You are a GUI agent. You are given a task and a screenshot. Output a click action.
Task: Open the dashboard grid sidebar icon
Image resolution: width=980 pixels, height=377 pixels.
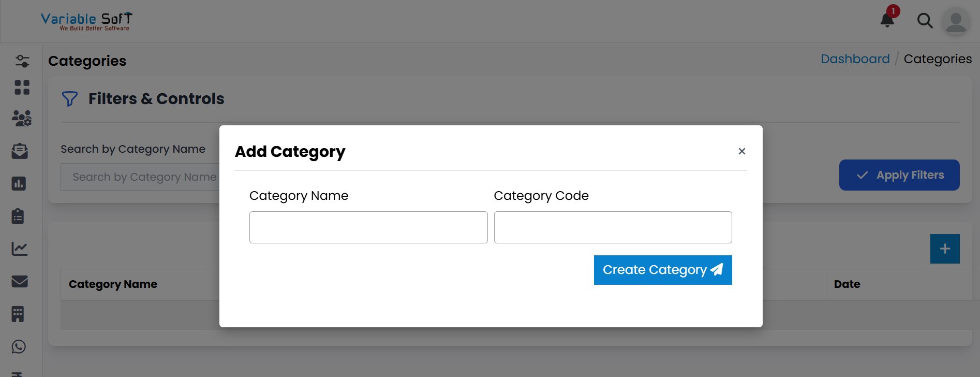click(22, 88)
